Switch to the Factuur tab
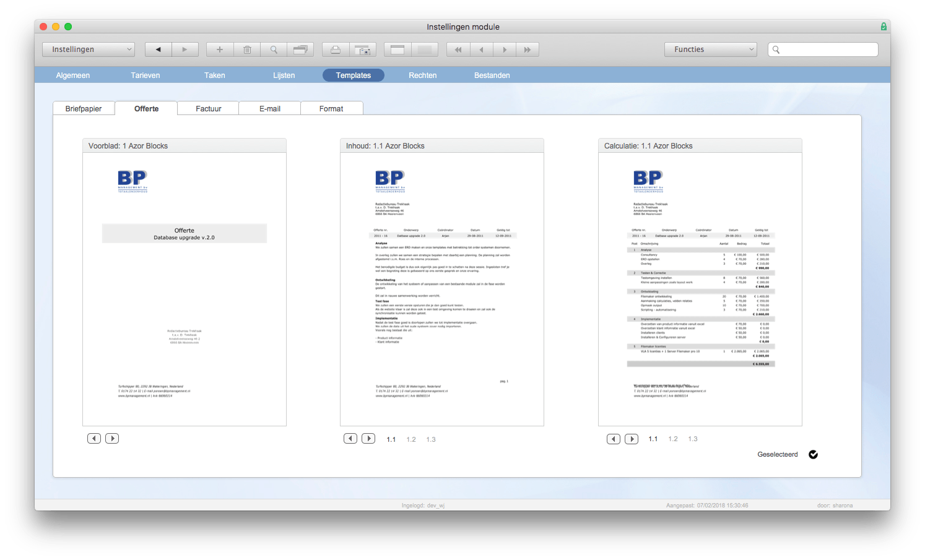925x560 pixels. (209, 108)
